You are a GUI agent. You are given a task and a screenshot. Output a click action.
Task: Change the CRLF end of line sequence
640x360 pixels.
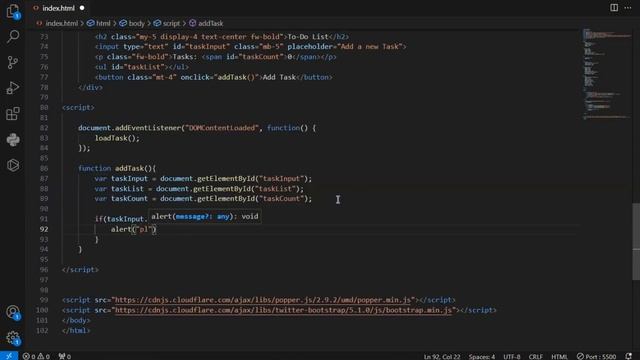536,356
